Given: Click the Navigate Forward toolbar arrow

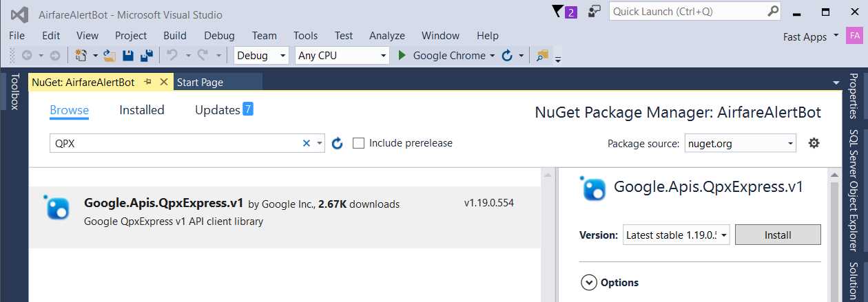Looking at the screenshot, I should coord(54,56).
